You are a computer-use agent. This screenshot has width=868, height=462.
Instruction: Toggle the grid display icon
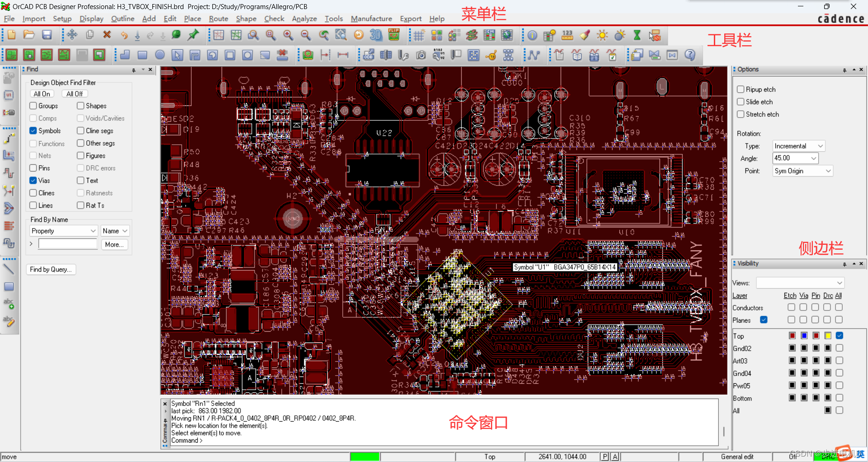tap(419, 35)
